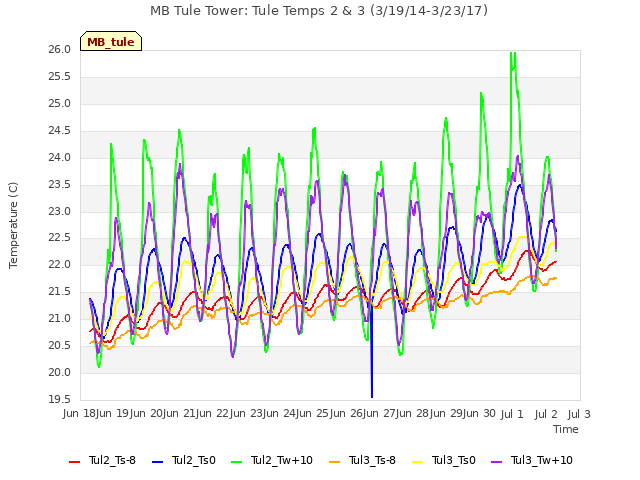The height and width of the screenshot is (480, 640).
Task: Click the Jun 30 x-axis tick label
Action: [479, 414]
